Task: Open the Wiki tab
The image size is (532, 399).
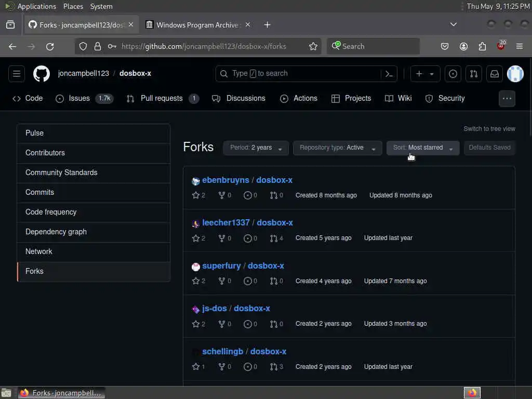Action: coord(398,98)
